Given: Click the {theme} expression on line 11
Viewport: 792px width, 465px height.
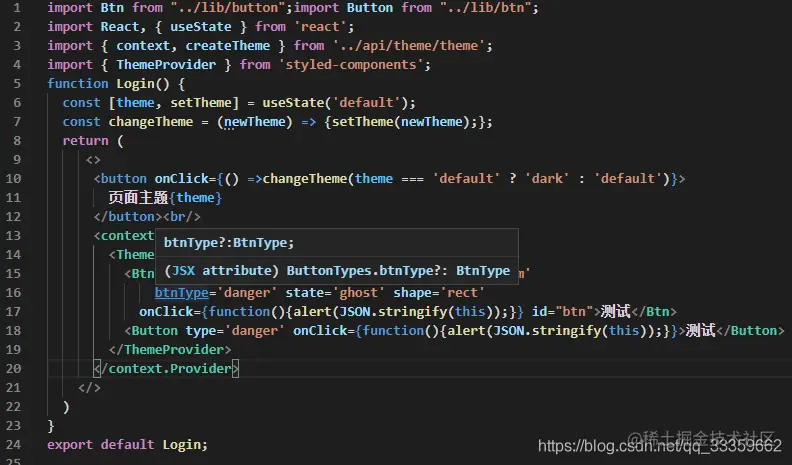Looking at the screenshot, I should tap(195, 197).
